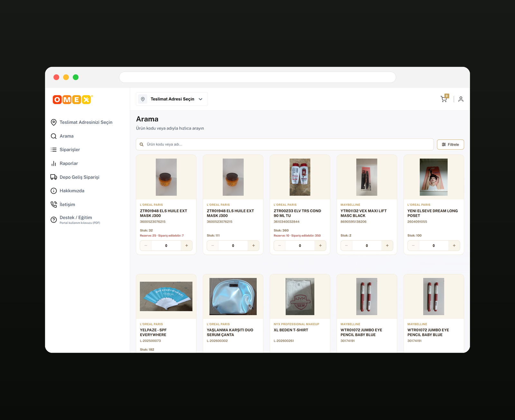Open the YENI ELSEVE DREAM LONG POSET photo
This screenshot has height=420, width=515.
[x=434, y=177]
